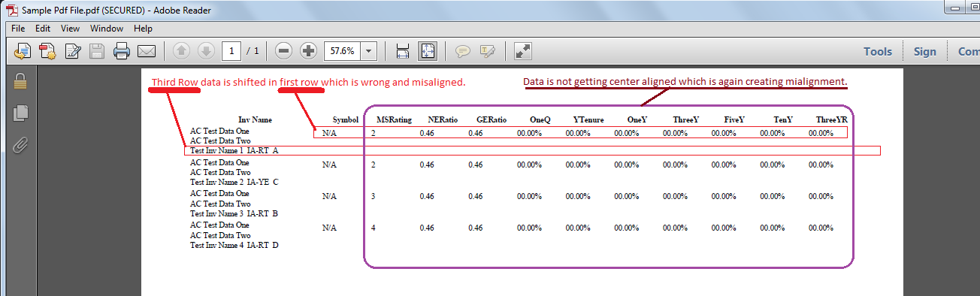980x296 pixels.
Task: Open the Window menu
Action: [107, 29]
